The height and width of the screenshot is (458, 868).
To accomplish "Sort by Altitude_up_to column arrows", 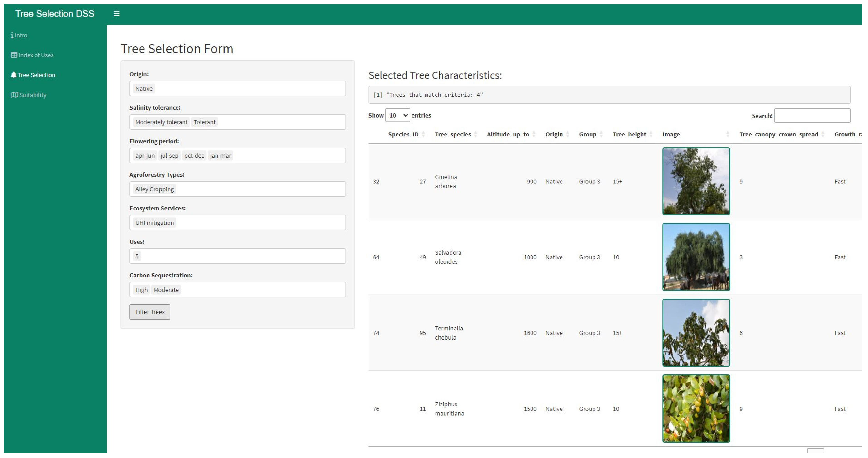I will click(x=534, y=134).
